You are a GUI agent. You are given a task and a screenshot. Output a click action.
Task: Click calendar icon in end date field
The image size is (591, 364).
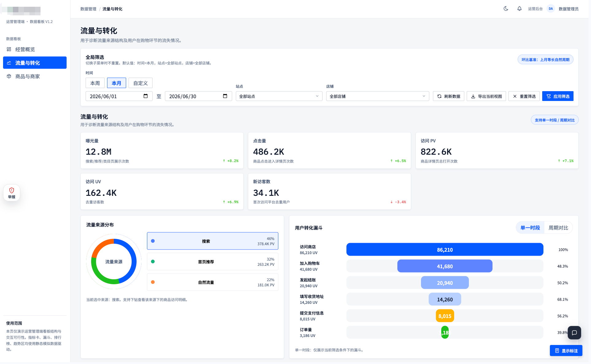(x=225, y=96)
